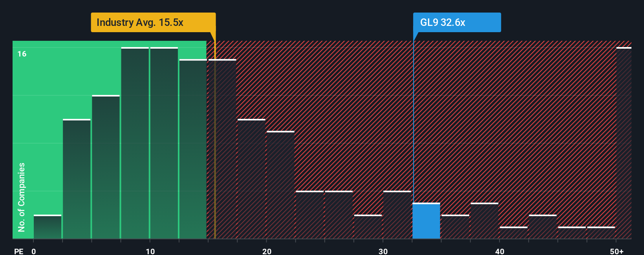The width and height of the screenshot is (644, 255).
Task: Click x-axis tick label '50+'
Action: pyautogui.click(x=617, y=251)
